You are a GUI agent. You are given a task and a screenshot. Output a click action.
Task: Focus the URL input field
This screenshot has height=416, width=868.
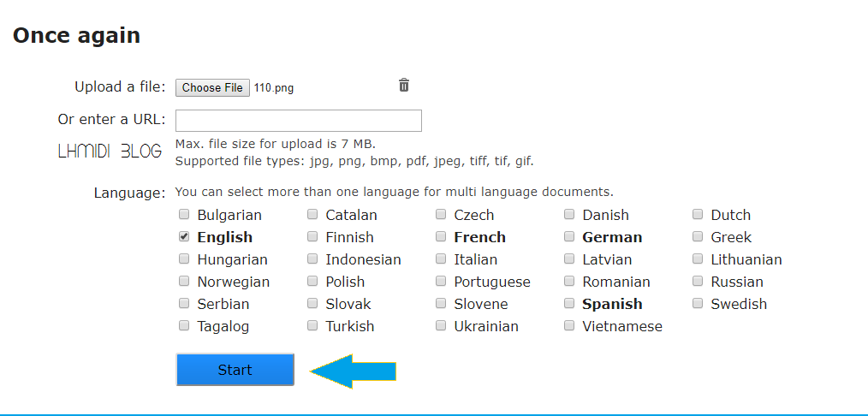(x=299, y=121)
